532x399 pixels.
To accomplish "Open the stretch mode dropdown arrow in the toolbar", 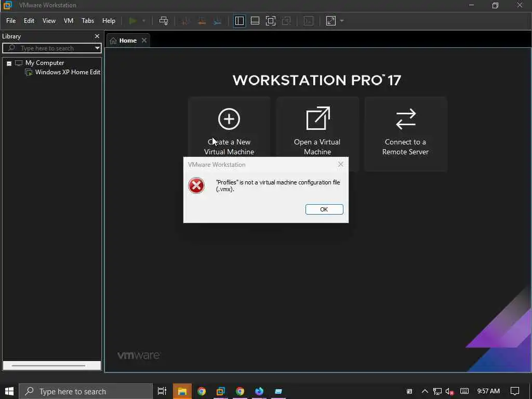I will point(342,21).
